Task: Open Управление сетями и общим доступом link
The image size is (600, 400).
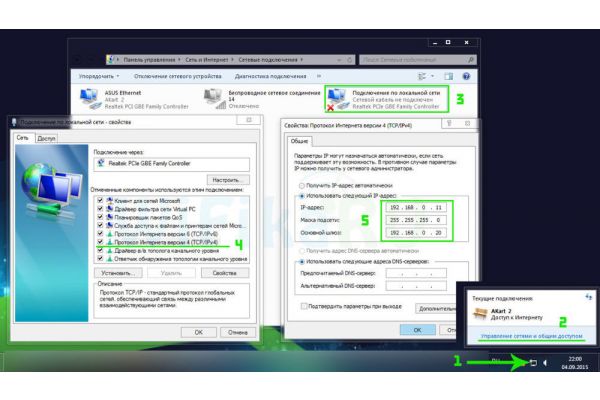Action: pyautogui.click(x=532, y=336)
